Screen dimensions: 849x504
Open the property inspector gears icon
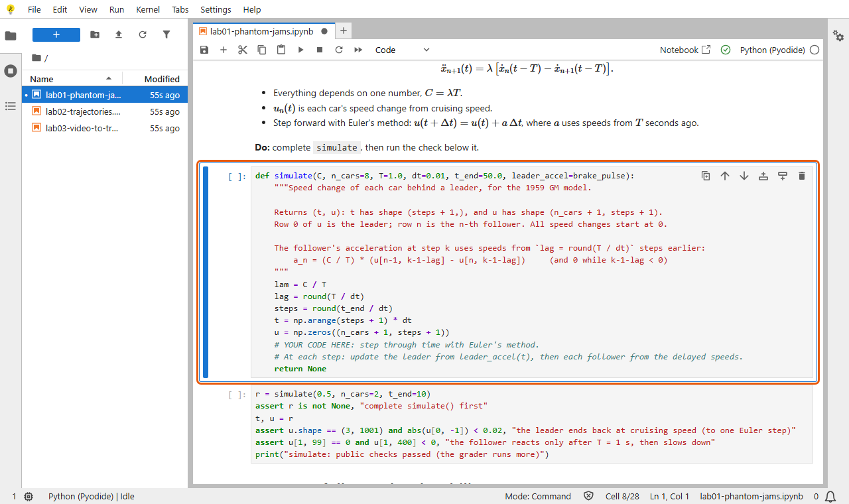click(x=838, y=36)
